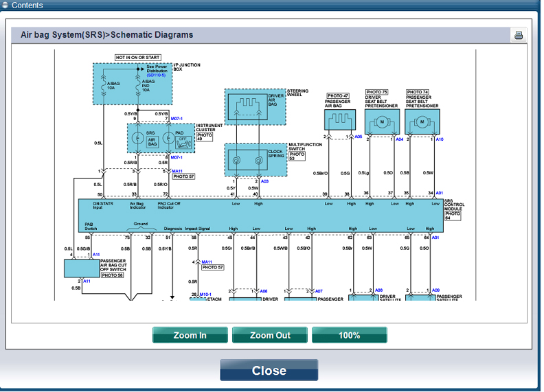Click the Diagnosis terminal label
Screen dimensions: 544x392
173,229
